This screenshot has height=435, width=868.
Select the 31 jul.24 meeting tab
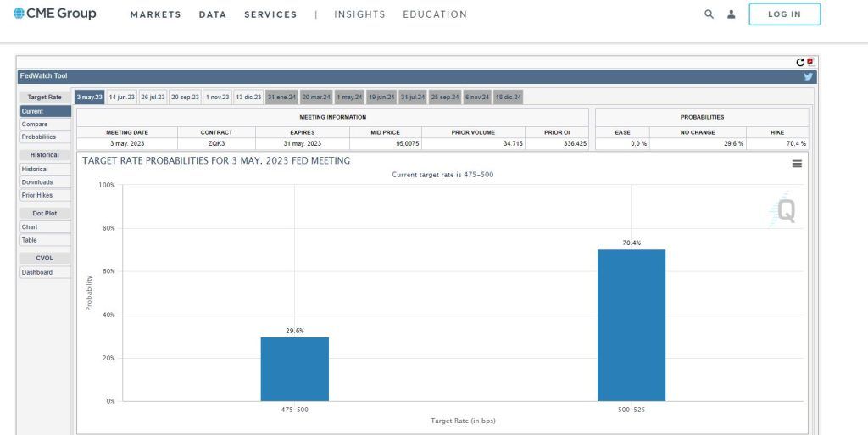(x=413, y=98)
